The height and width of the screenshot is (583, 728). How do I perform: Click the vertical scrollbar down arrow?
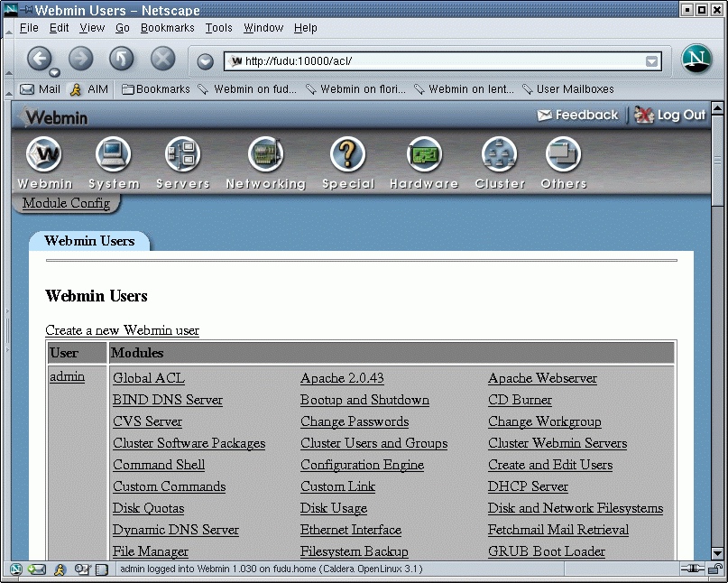pos(717,554)
